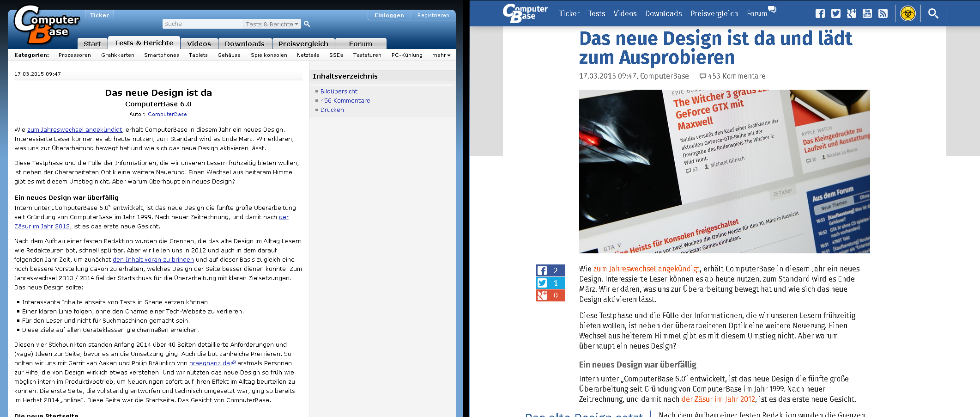Expand the 'Tests & Berichte' search scope dropdown
This screenshot has height=417, width=980.
click(272, 24)
